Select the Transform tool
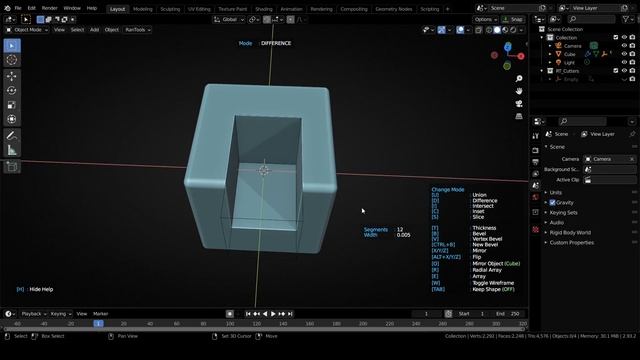Image resolution: width=640 pixels, height=360 pixels. 11,119
